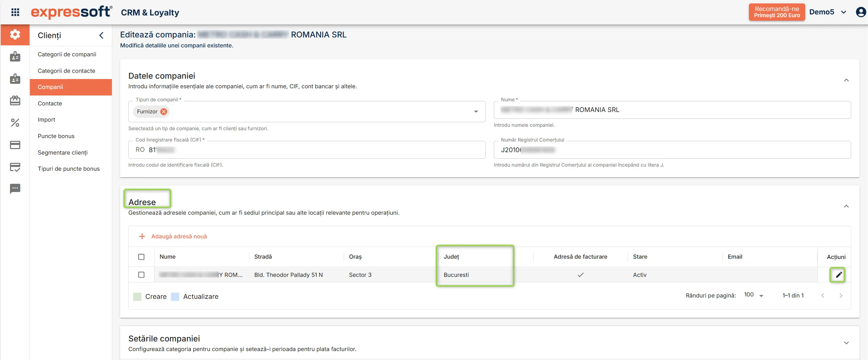This screenshot has width=868, height=360.
Task: Click the Cod înregistrare fiscală input field
Action: coord(307,150)
